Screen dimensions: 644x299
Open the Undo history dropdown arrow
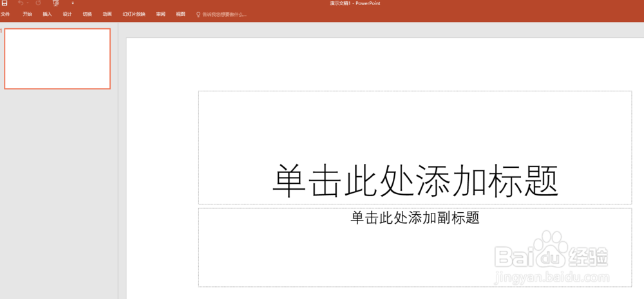click(x=28, y=3)
